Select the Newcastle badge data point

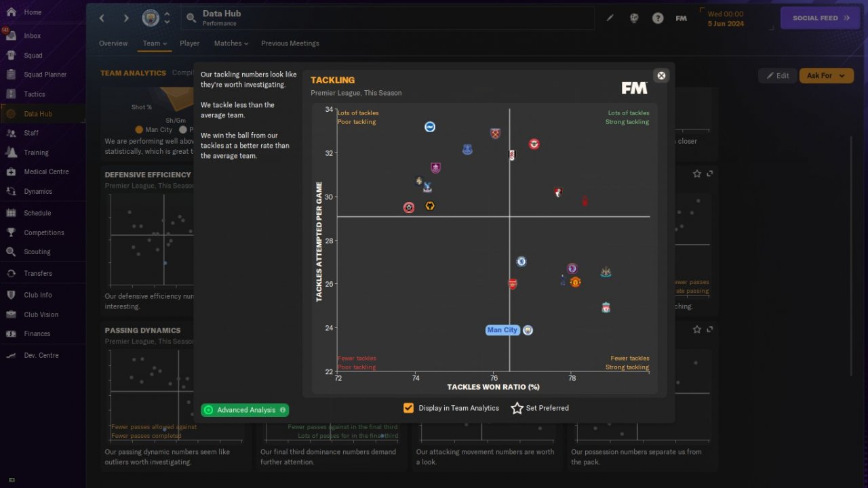606,272
